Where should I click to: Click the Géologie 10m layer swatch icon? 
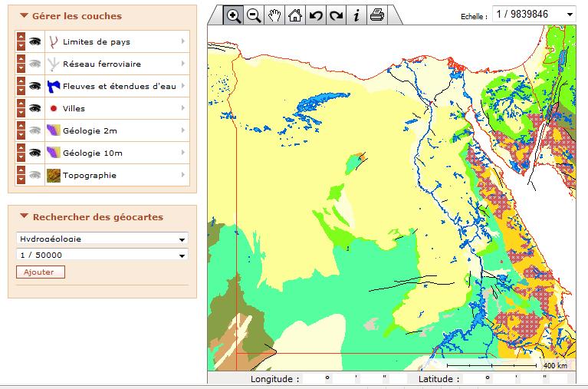coord(54,153)
